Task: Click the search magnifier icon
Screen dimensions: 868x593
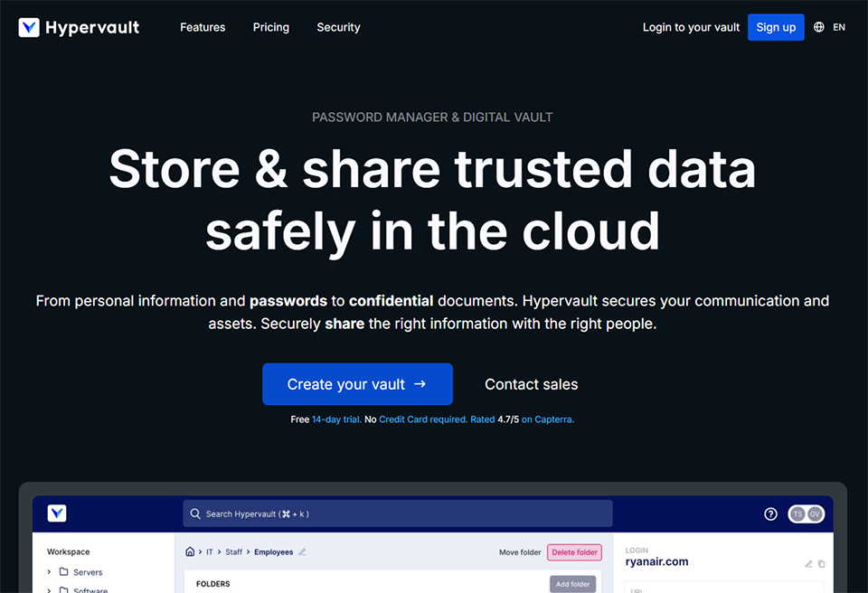Action: [195, 513]
